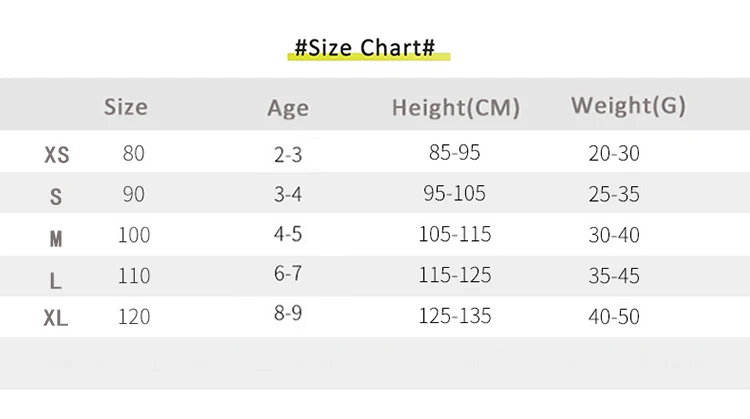
Task: Click height range 125-135
Action: coord(455,317)
